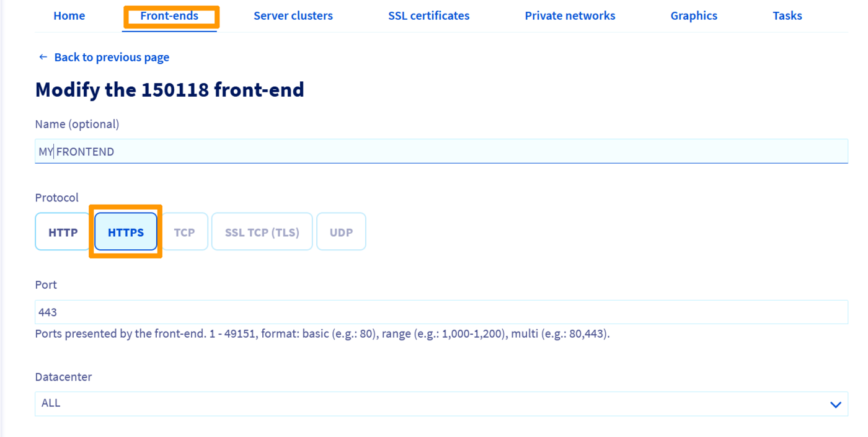The height and width of the screenshot is (437, 868).
Task: Open the SSL certificates tab
Action: [x=428, y=15]
